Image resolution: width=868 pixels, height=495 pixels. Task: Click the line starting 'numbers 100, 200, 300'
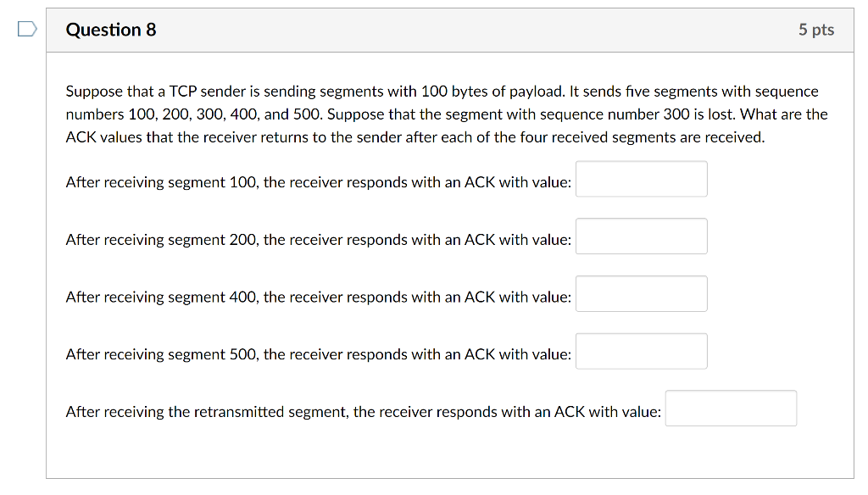(447, 114)
